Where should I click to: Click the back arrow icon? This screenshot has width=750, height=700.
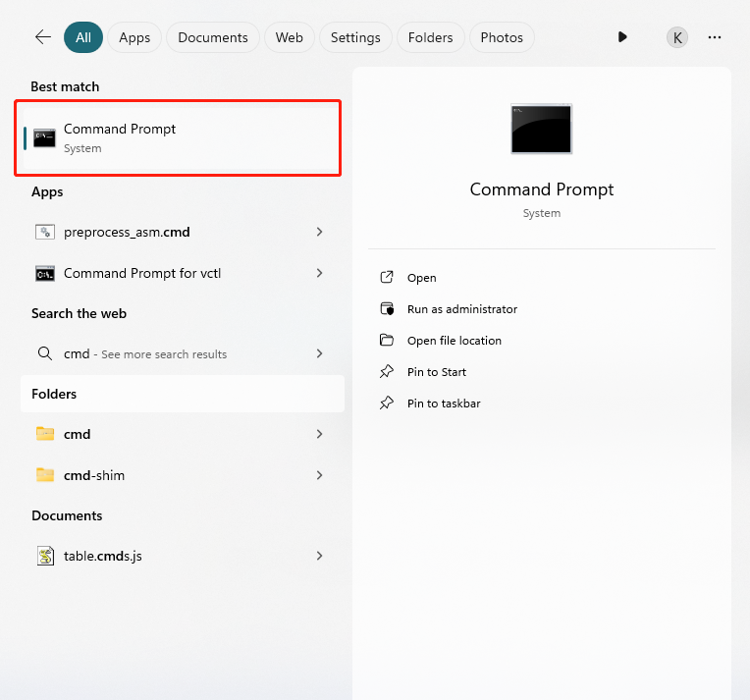(42, 37)
